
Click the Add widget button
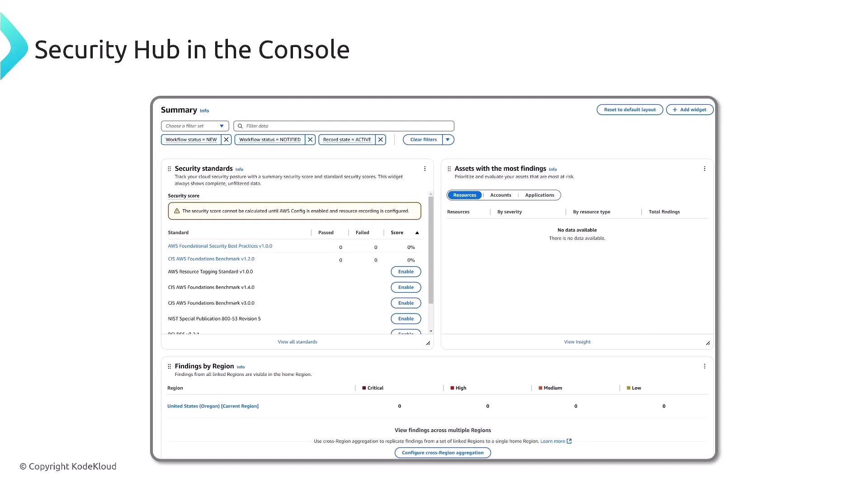689,110
